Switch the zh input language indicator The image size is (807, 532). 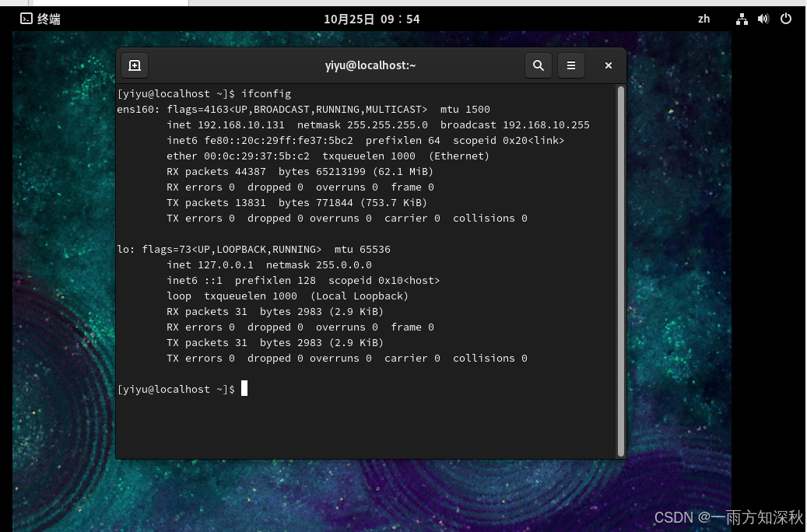[x=703, y=19]
